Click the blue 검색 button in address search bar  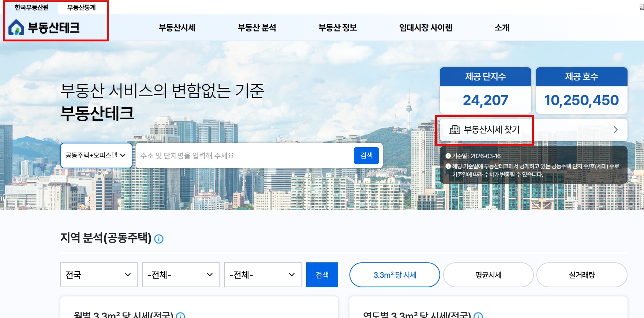tap(366, 156)
